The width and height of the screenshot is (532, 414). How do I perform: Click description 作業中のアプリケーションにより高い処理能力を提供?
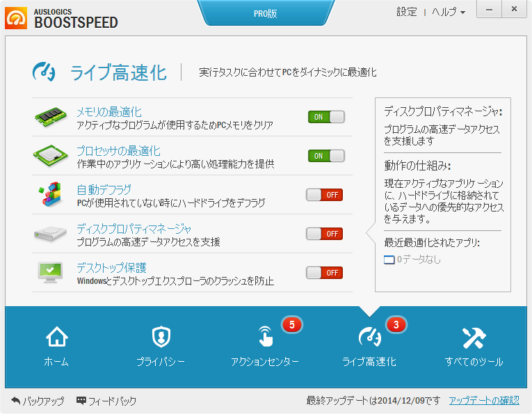click(x=175, y=164)
